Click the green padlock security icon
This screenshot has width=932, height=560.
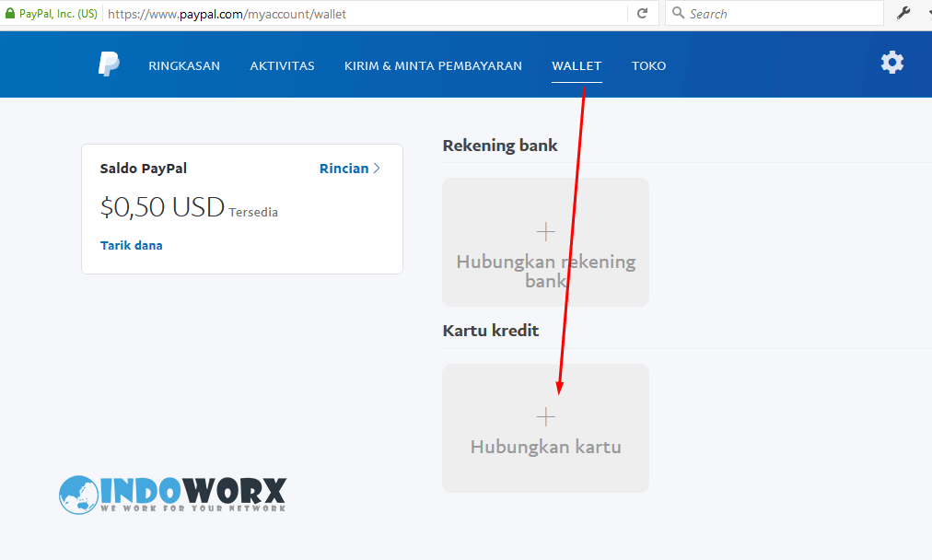click(9, 13)
